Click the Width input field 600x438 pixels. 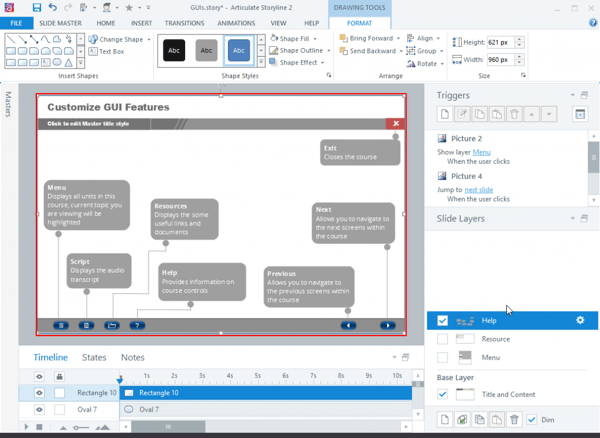[501, 59]
